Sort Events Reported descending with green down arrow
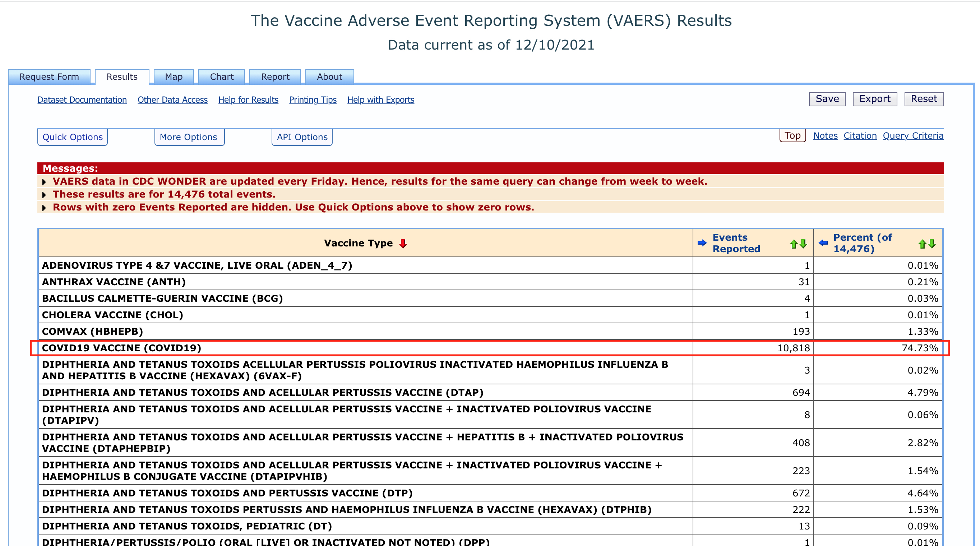 click(803, 244)
